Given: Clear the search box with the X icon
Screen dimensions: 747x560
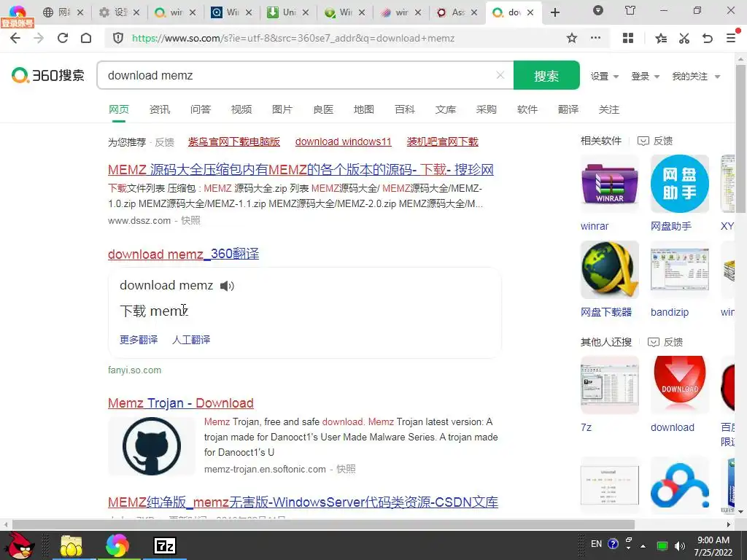Looking at the screenshot, I should [x=500, y=75].
